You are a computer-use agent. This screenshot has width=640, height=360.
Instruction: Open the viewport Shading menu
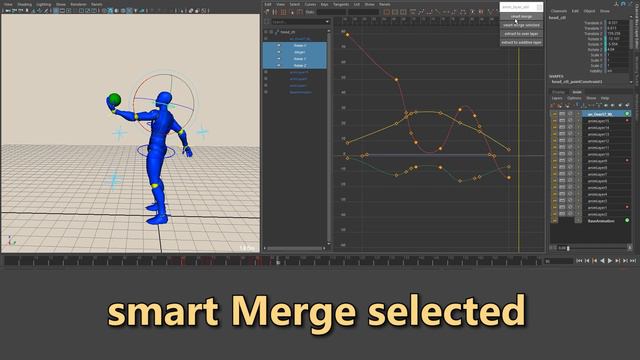pyautogui.click(x=24, y=4)
